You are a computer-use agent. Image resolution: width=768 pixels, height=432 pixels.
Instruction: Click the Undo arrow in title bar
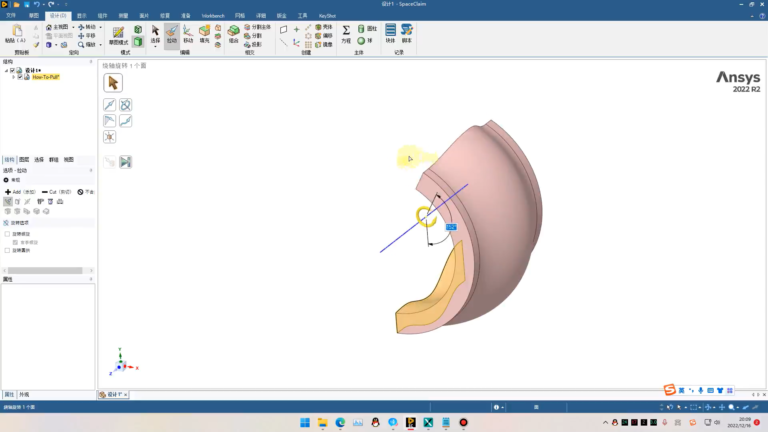(x=36, y=4)
